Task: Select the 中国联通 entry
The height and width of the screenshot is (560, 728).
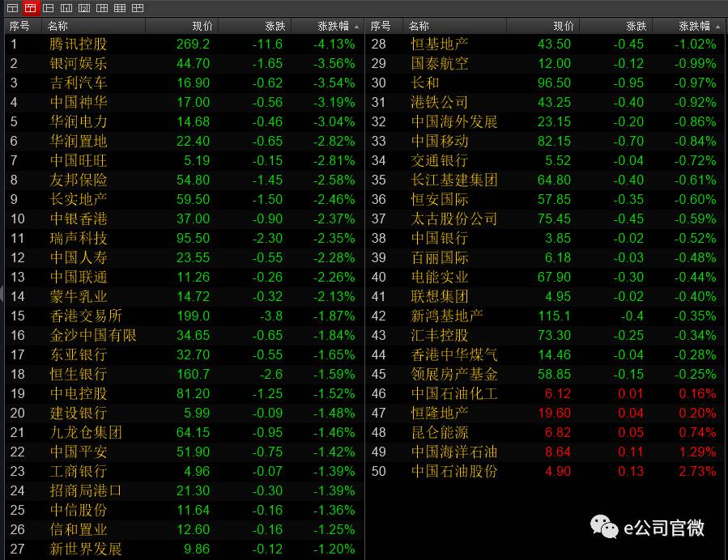Action: click(79, 277)
